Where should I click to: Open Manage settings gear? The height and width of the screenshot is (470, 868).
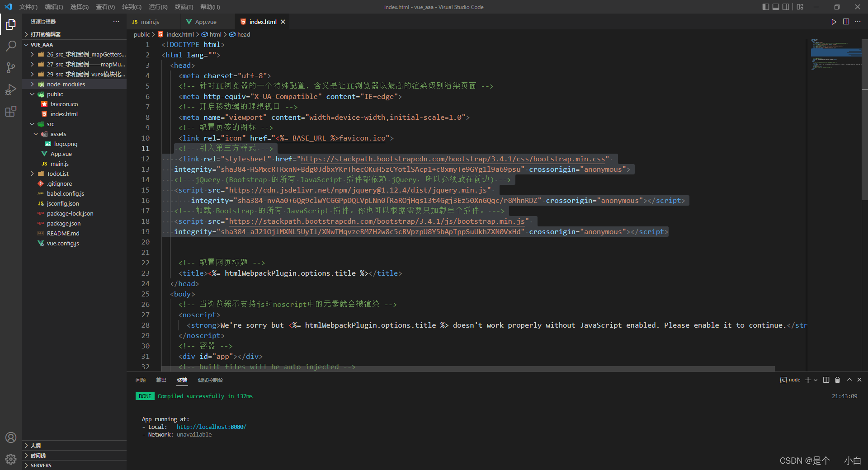11,459
